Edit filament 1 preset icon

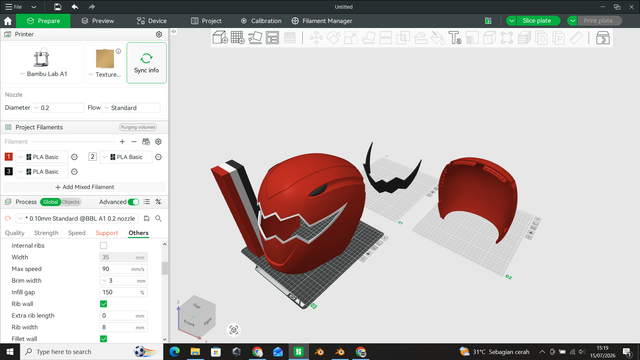click(x=74, y=157)
